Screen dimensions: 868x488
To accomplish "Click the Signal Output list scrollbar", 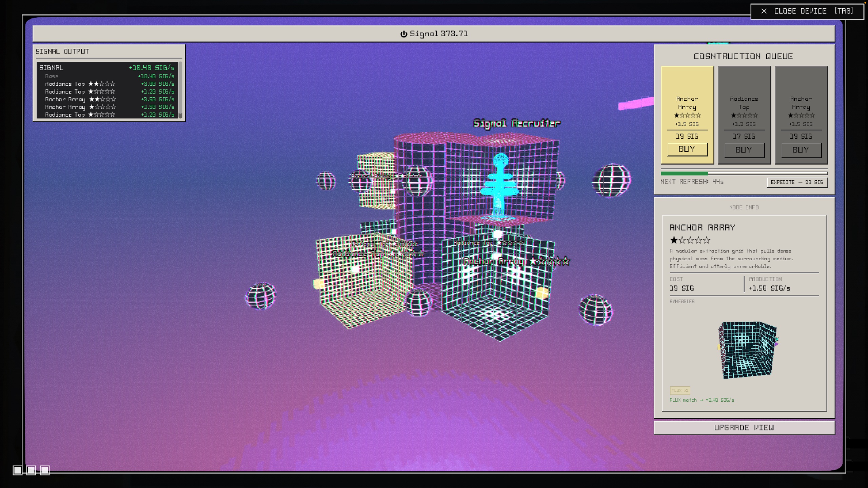I will [x=180, y=90].
